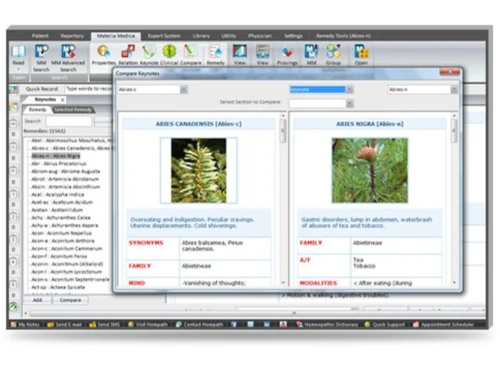Screen dimensions: 500x375
Task: Select Achy : Achyranthes Calea row
Action: click(61, 218)
